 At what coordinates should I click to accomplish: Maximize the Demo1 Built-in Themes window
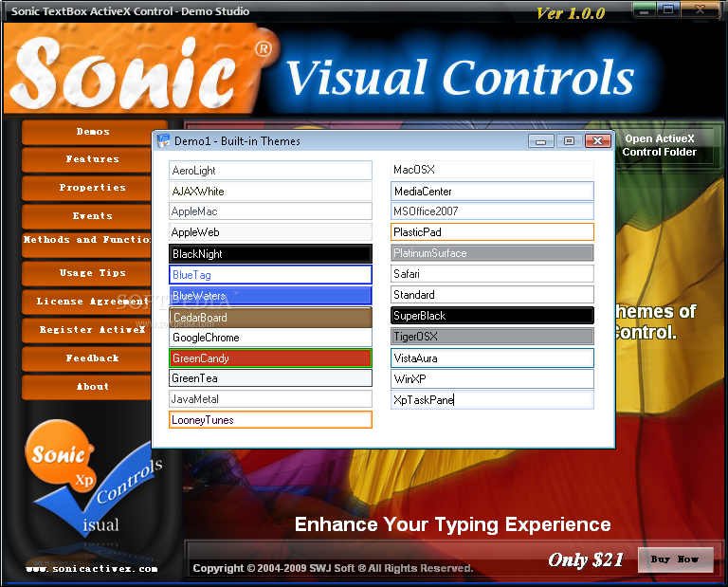[x=569, y=140]
